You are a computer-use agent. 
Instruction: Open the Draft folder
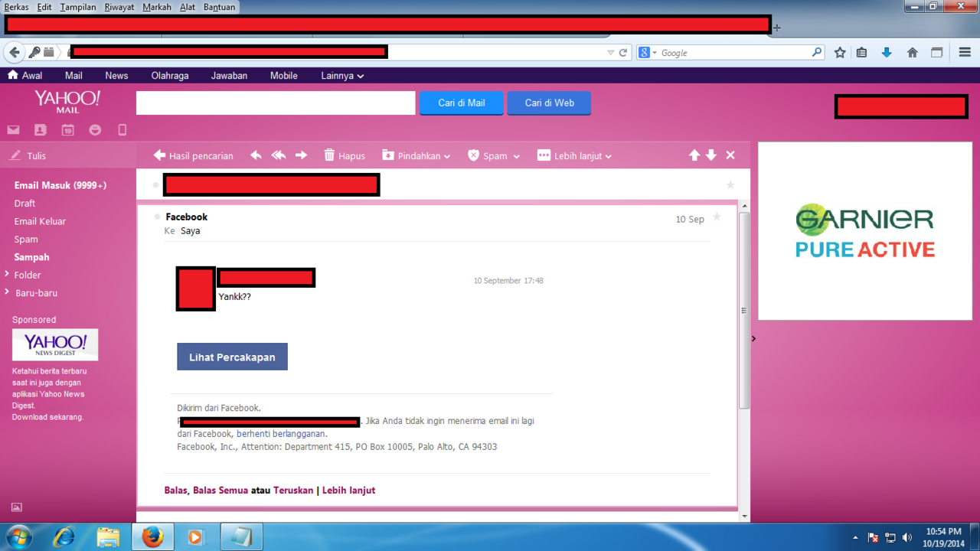click(24, 204)
